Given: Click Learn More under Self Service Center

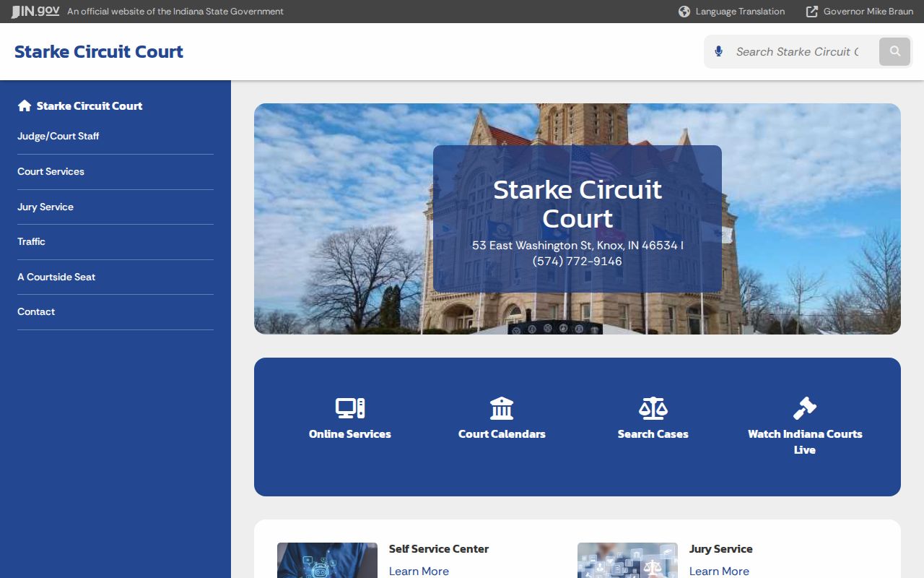Looking at the screenshot, I should (419, 571).
